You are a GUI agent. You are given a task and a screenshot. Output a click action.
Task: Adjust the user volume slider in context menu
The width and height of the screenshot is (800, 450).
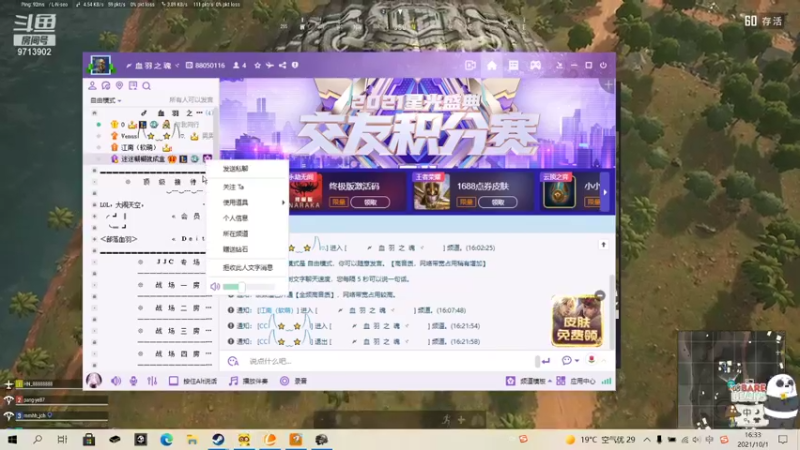tap(249, 287)
